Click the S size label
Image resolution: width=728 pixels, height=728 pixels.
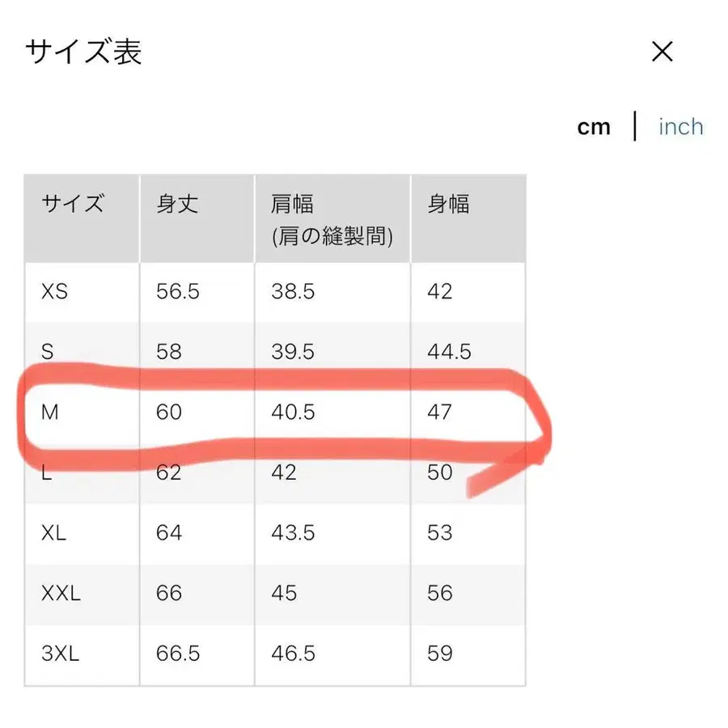click(45, 352)
